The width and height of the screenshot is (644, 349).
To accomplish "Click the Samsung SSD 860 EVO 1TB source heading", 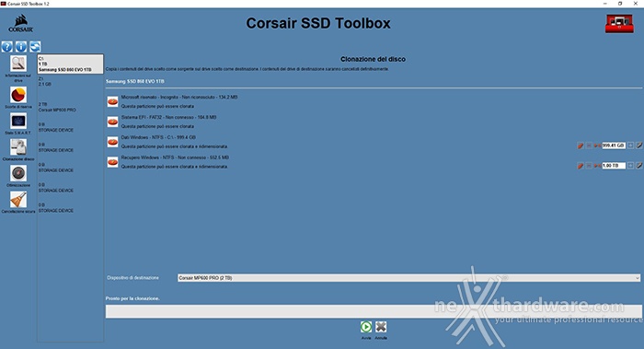I will pos(134,81).
